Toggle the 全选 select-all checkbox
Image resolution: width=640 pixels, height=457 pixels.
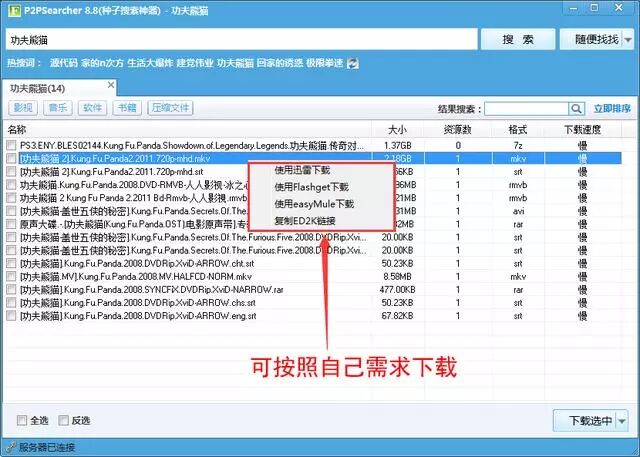pos(22,420)
